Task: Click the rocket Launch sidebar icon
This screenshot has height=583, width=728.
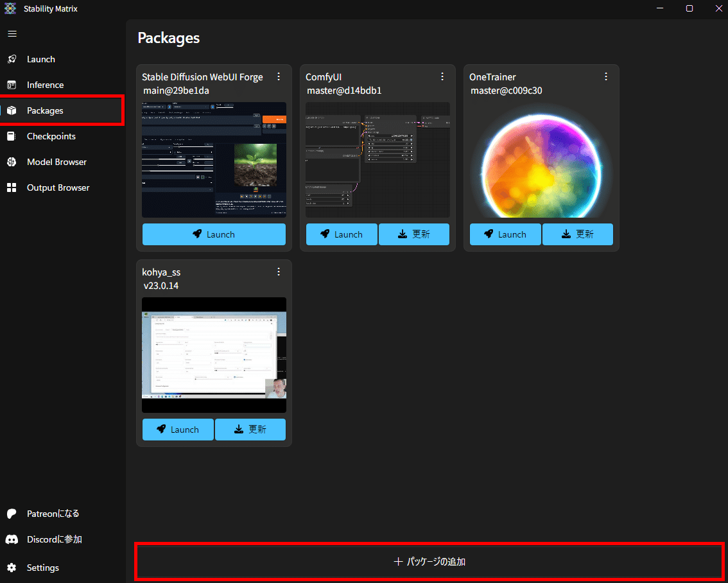Action: click(x=12, y=60)
